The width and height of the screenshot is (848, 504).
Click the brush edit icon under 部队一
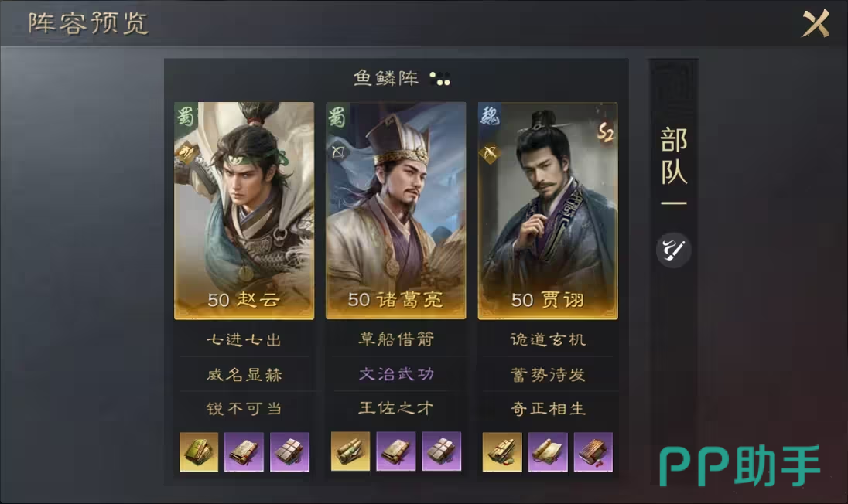tap(673, 250)
